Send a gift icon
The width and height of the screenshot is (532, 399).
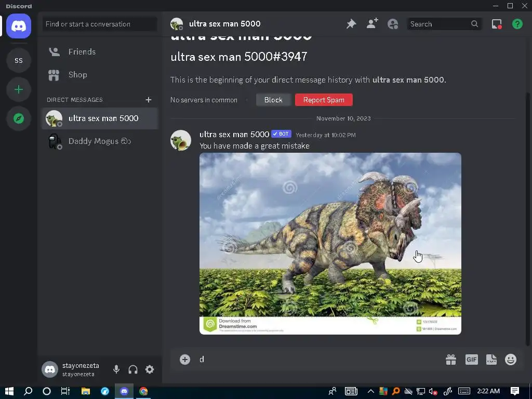[451, 360]
